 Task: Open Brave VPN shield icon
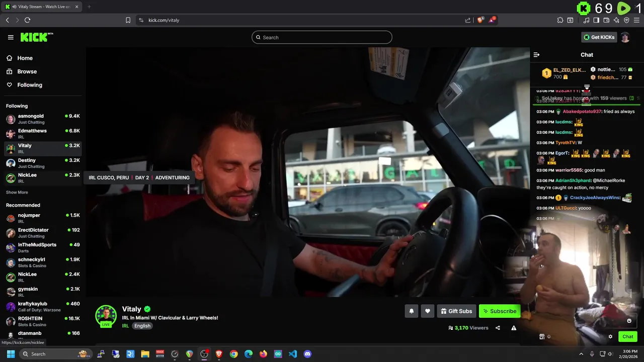point(626,20)
